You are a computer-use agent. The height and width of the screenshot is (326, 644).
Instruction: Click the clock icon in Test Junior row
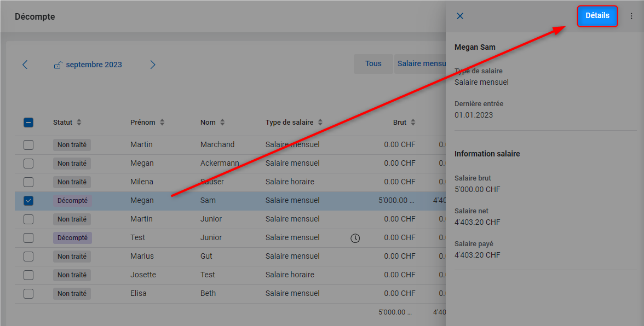(x=355, y=238)
